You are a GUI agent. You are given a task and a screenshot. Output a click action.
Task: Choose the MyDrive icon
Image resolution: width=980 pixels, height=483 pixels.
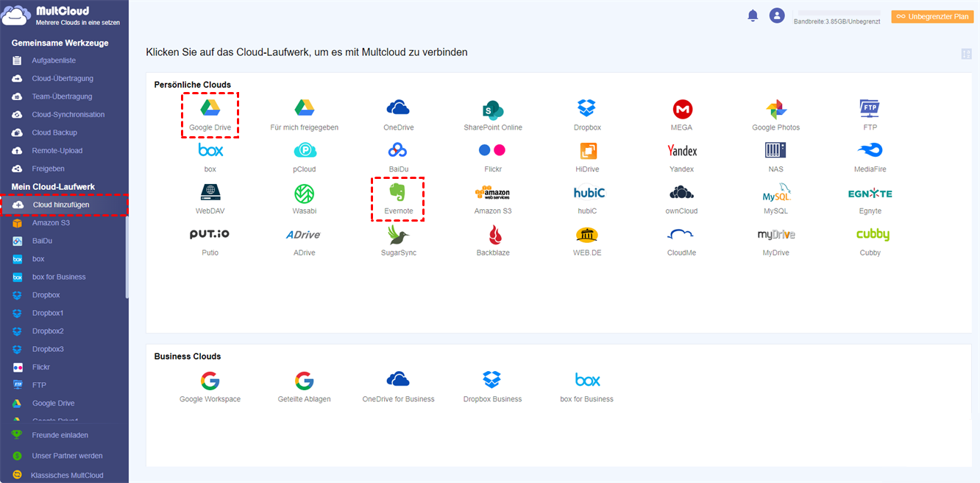(776, 235)
